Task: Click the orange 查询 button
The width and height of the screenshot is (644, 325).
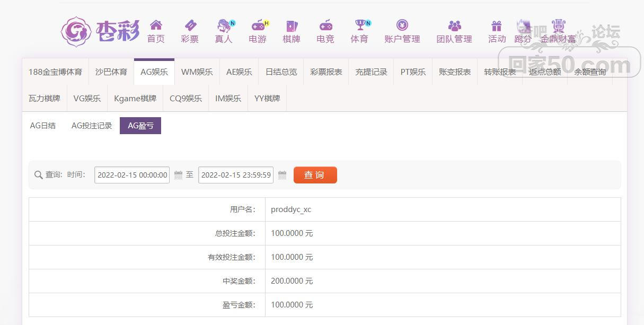Action: [x=315, y=175]
